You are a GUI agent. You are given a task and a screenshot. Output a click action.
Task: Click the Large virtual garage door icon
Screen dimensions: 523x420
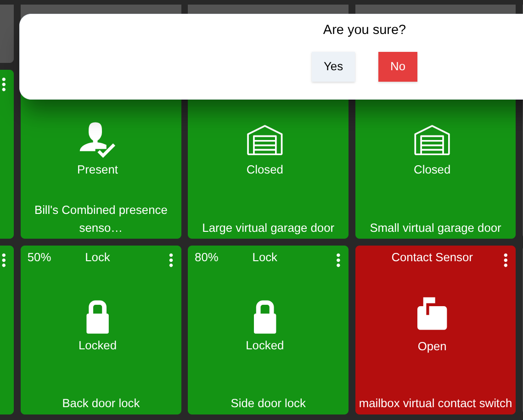264,140
